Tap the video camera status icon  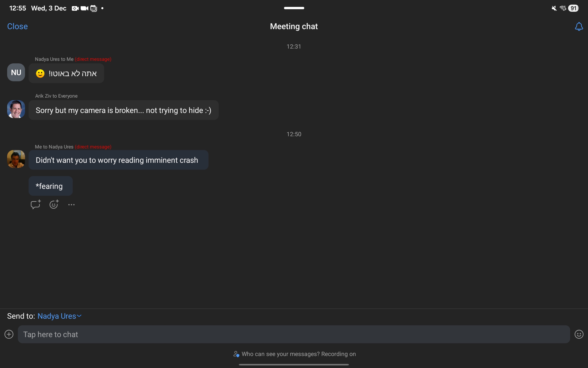pos(84,8)
